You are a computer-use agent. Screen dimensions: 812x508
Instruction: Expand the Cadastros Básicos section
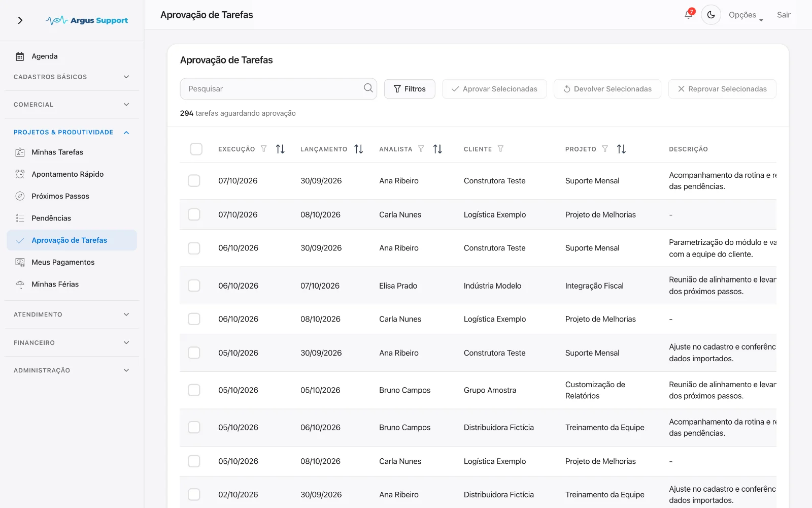(x=72, y=77)
